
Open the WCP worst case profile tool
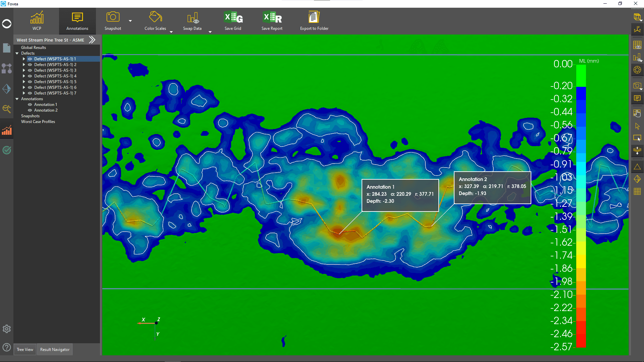coord(37,21)
